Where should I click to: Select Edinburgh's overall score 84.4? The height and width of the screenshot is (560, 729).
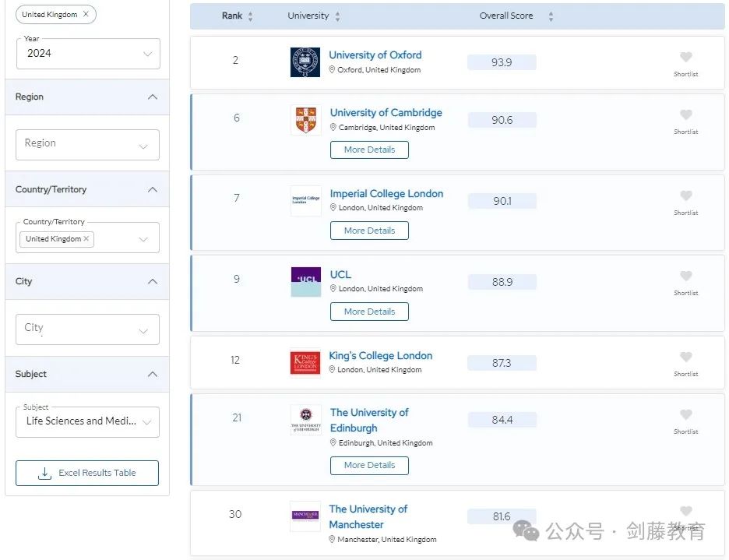pos(502,420)
